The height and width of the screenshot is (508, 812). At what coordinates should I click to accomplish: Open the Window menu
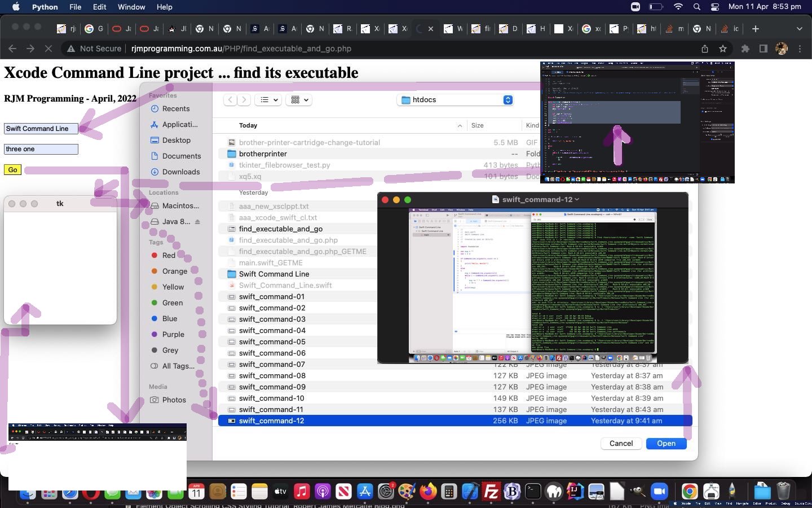pos(131,7)
